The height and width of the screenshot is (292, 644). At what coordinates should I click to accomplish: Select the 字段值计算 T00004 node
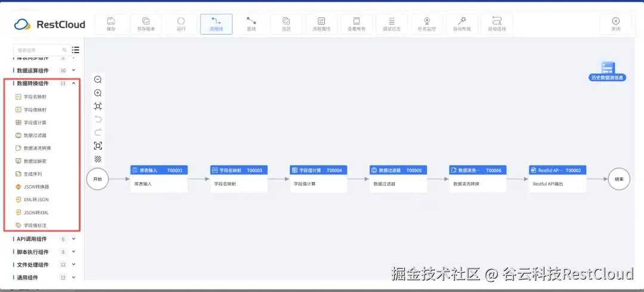click(318, 179)
